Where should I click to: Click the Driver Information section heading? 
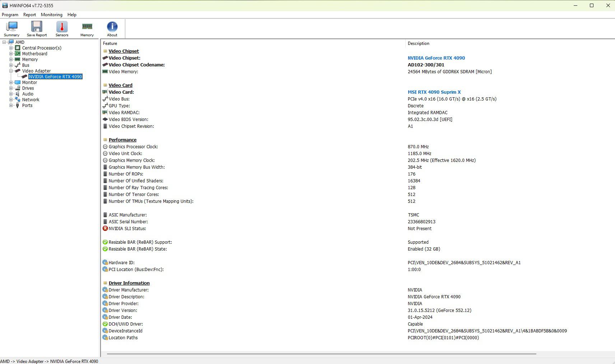[129, 283]
